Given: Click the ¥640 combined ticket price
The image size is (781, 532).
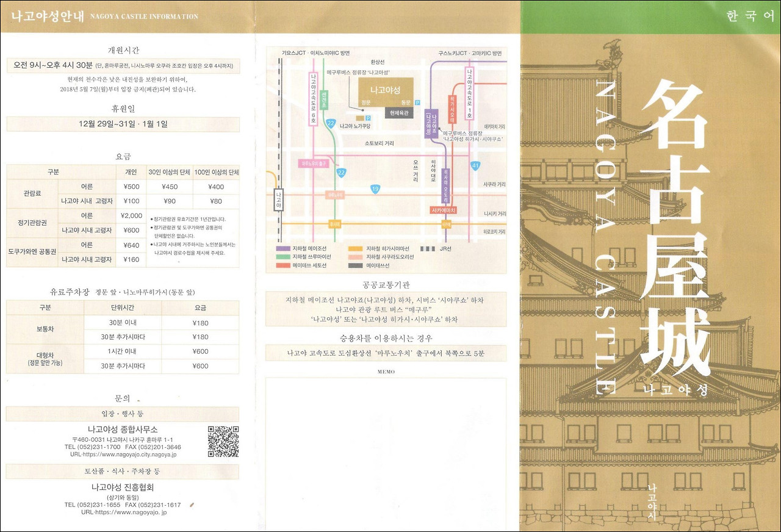Looking at the screenshot, I should [x=131, y=245].
